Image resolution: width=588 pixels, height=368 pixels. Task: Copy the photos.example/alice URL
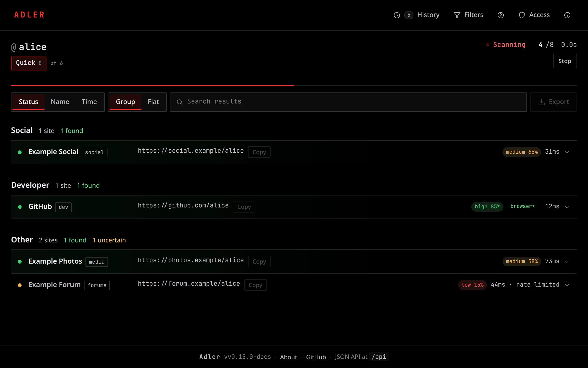pyautogui.click(x=259, y=262)
